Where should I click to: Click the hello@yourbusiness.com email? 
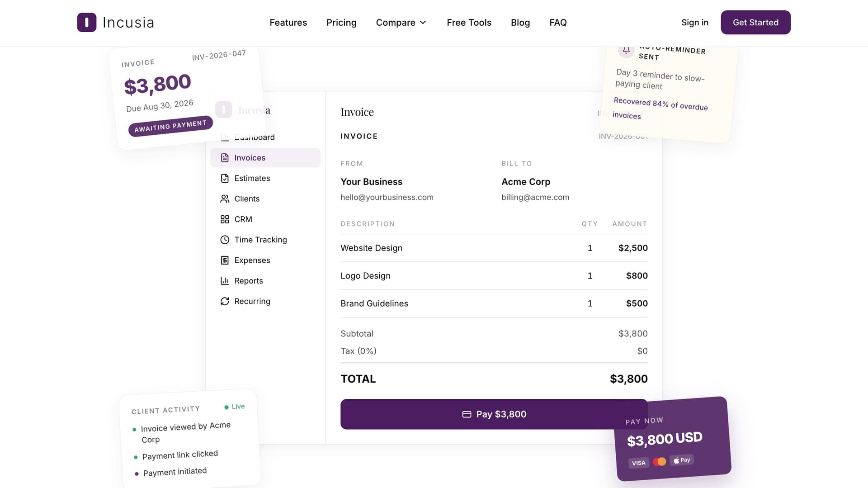(387, 197)
